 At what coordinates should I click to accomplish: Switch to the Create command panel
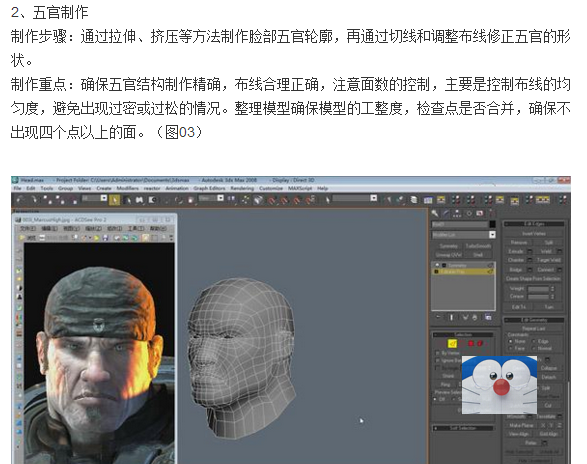pos(435,213)
